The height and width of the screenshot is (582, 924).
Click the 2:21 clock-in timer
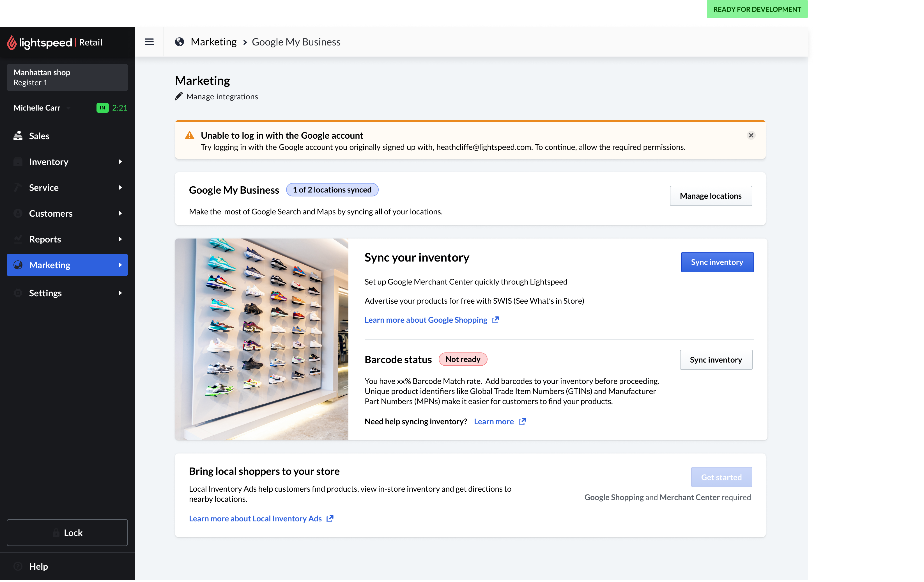[120, 108]
